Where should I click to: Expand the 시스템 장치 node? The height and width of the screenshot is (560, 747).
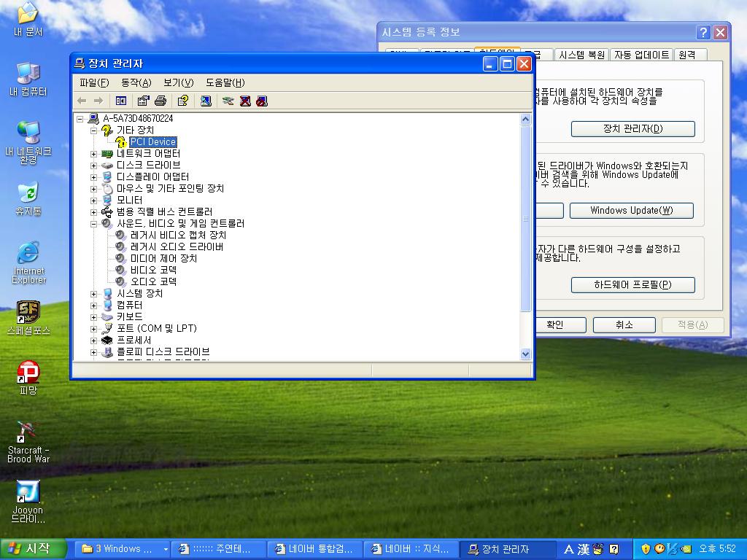tap(94, 294)
